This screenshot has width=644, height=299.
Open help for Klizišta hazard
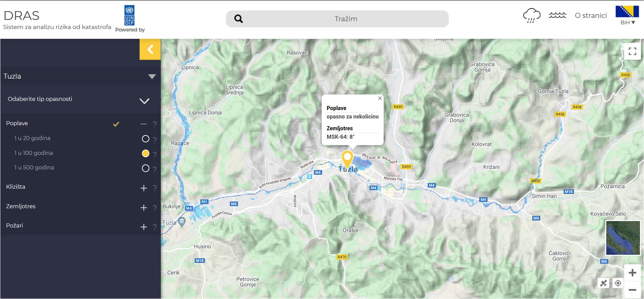pos(154,188)
